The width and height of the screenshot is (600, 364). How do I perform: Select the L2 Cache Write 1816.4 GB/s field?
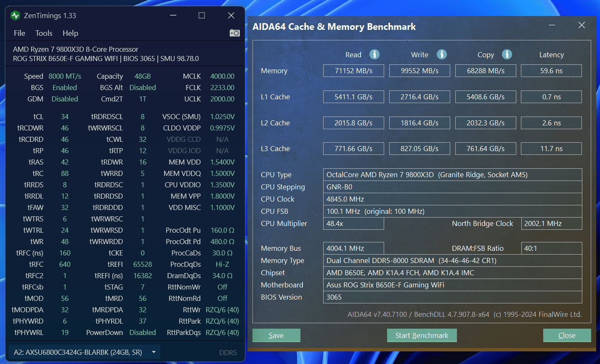pyautogui.click(x=419, y=123)
